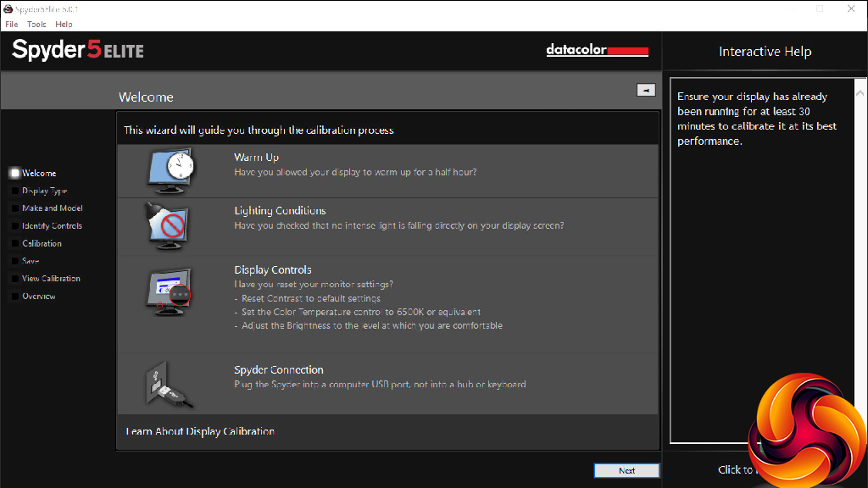
Task: Click the Interactive Help panel title
Action: pyautogui.click(x=765, y=52)
